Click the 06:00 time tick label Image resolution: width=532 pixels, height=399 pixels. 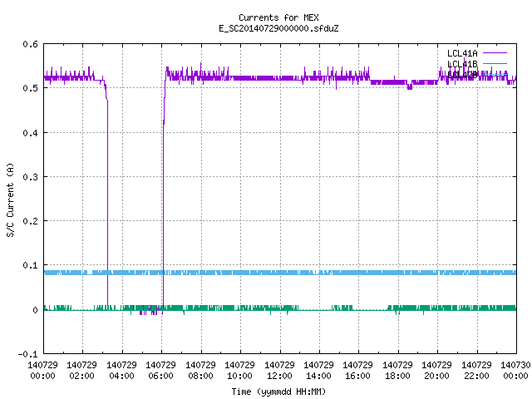(160, 376)
